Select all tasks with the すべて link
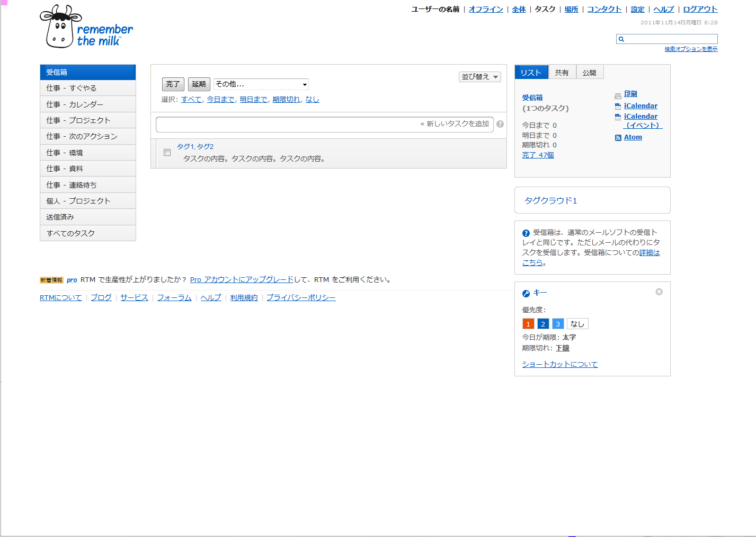The height and width of the screenshot is (537, 756). (x=192, y=100)
